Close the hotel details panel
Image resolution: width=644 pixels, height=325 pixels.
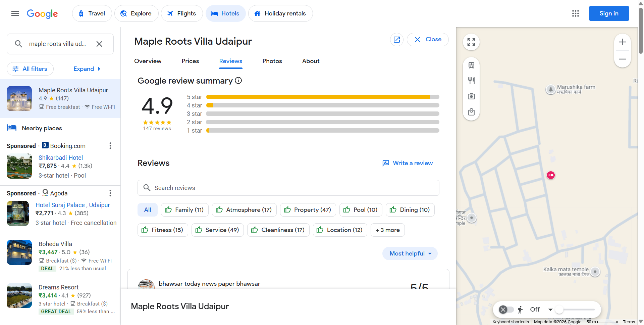click(428, 40)
